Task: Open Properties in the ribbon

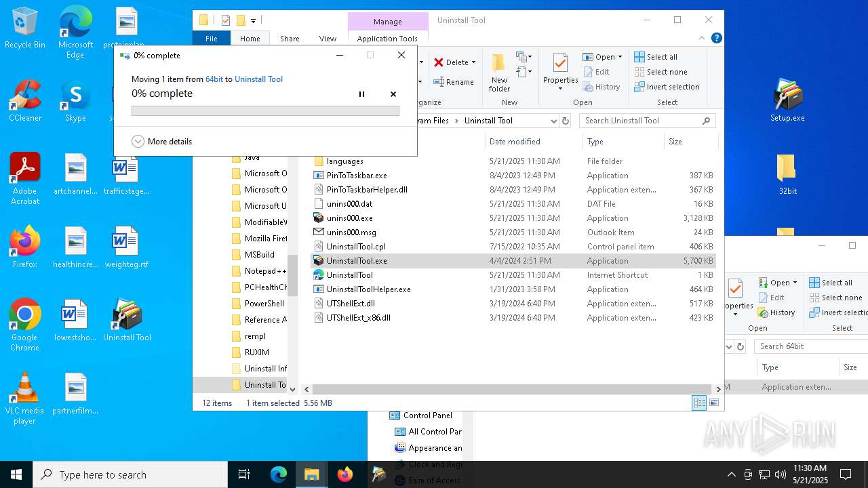Action: pyautogui.click(x=560, y=68)
